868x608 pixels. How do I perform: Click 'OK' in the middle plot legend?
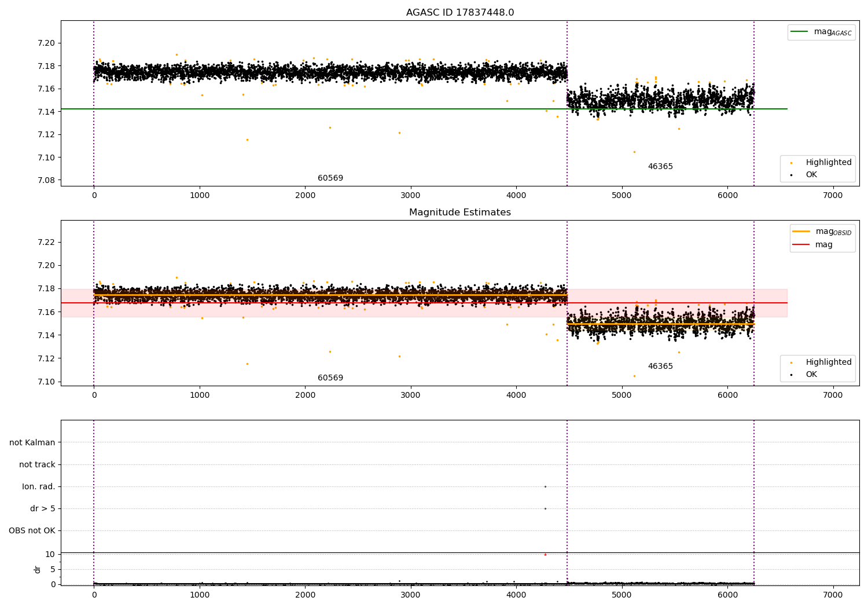(x=804, y=374)
